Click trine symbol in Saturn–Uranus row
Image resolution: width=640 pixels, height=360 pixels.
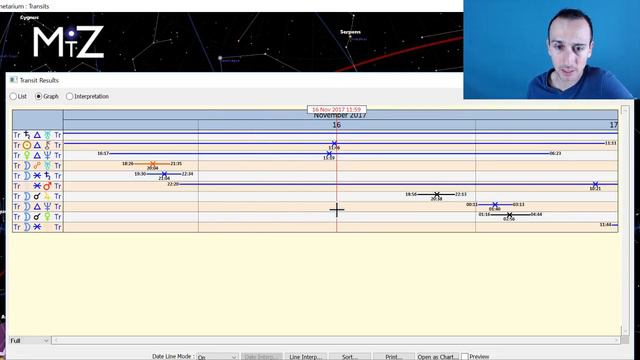(37, 135)
